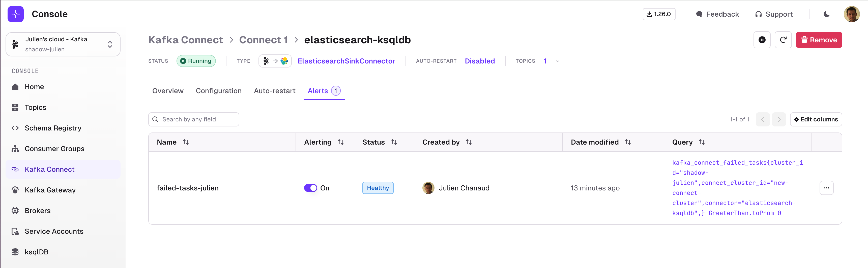Click the Disabled auto-restart link

[x=480, y=61]
